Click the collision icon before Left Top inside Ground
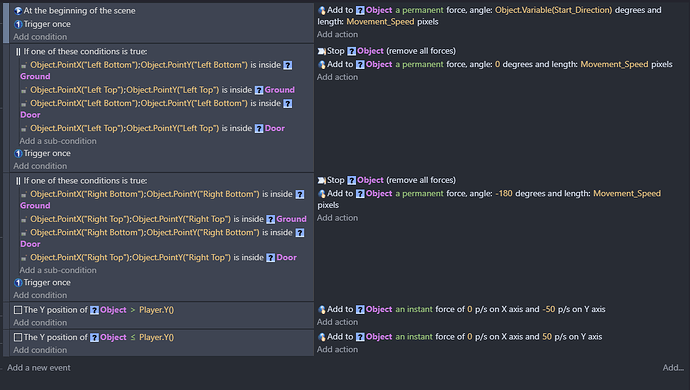The height and width of the screenshot is (390, 690). click(24, 90)
